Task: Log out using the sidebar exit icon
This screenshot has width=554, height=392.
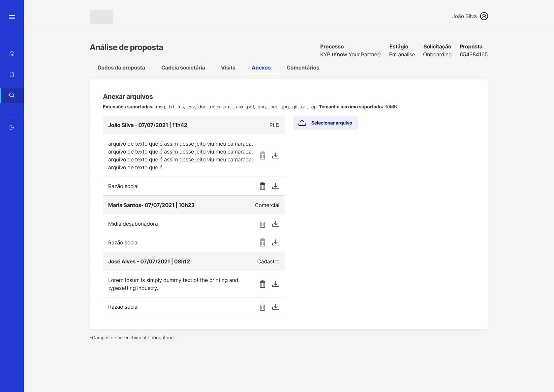Action: 12,127
